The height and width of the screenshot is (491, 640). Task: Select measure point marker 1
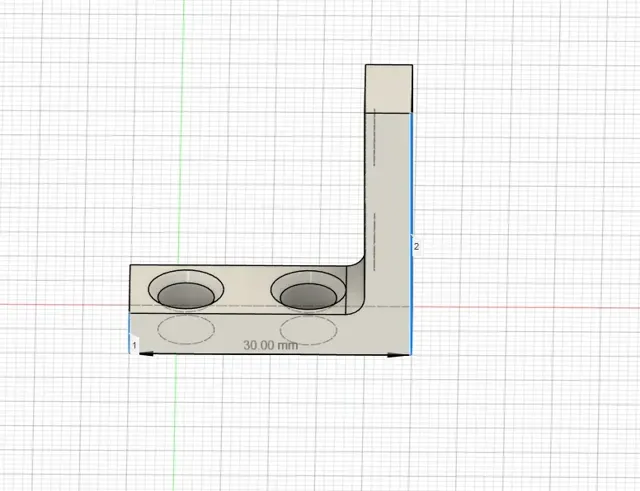(134, 345)
